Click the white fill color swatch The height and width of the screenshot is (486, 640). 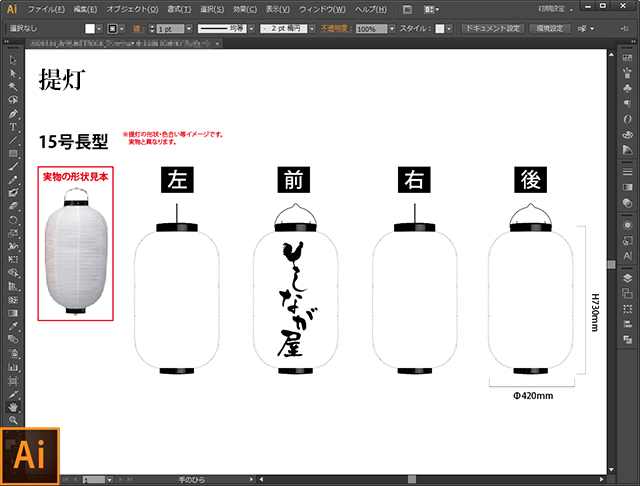click(90, 29)
